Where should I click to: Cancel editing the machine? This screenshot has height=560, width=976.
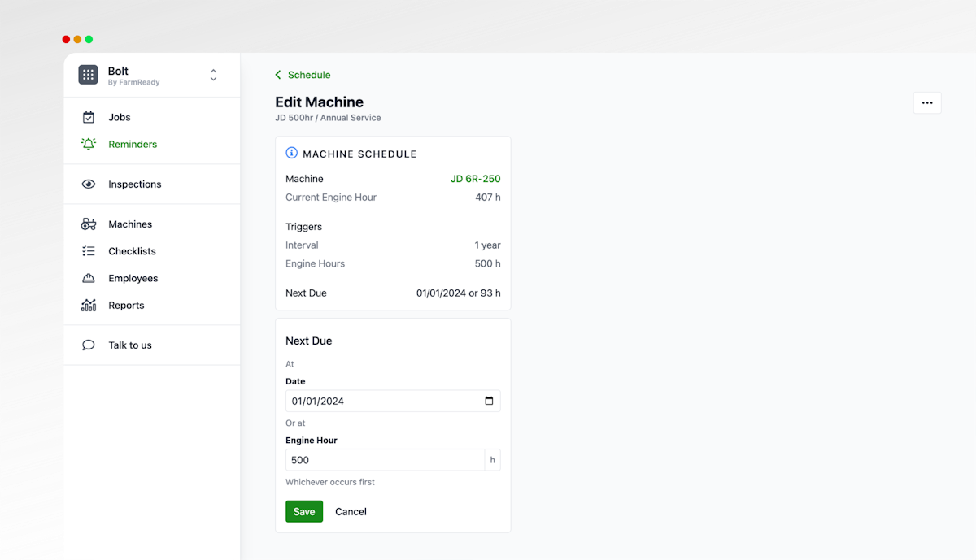(x=351, y=511)
